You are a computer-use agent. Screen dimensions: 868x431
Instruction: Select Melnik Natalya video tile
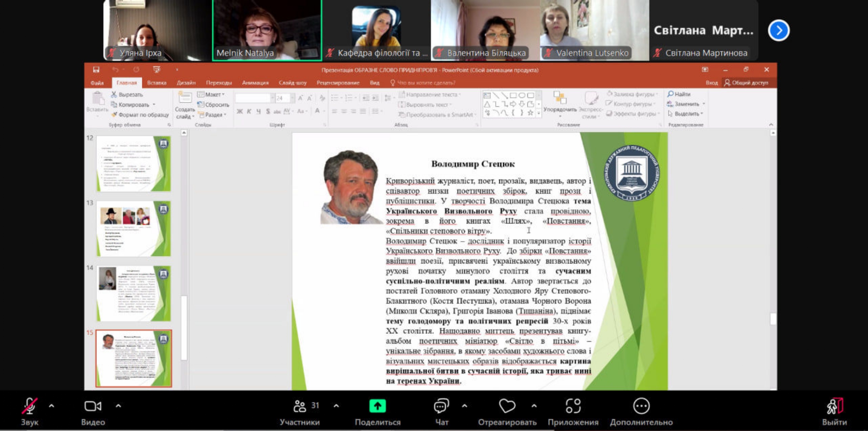pyautogui.click(x=267, y=30)
